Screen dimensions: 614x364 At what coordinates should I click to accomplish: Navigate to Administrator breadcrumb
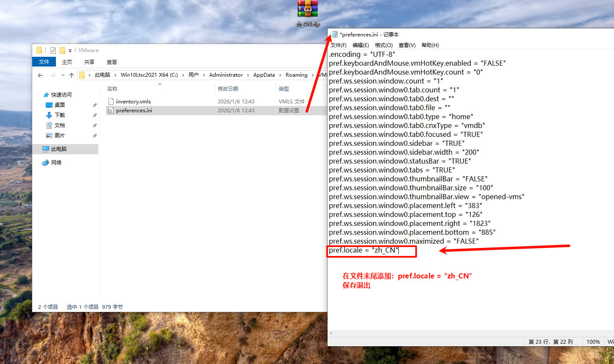coord(226,75)
